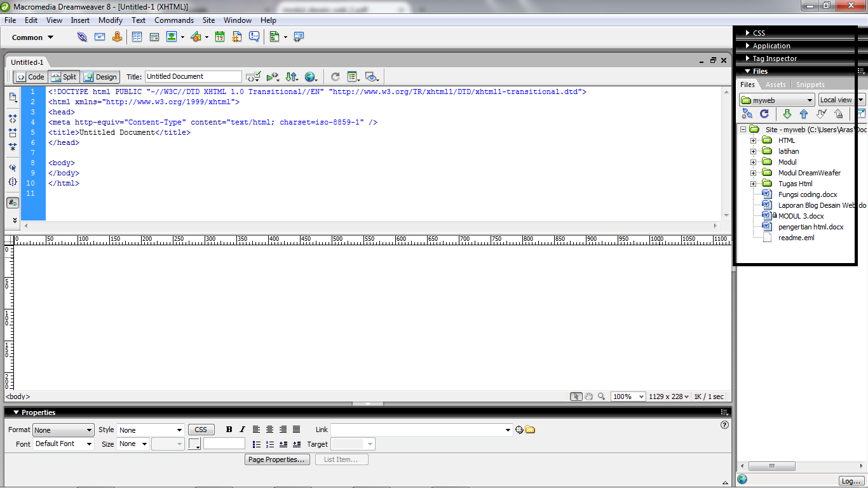Click the document Title input field
The height and width of the screenshot is (488, 868).
pyautogui.click(x=193, y=76)
